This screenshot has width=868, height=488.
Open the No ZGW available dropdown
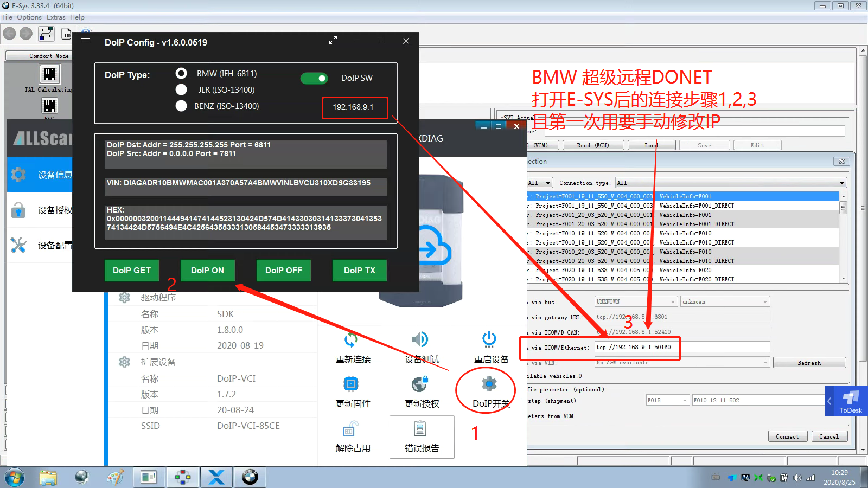pos(682,362)
